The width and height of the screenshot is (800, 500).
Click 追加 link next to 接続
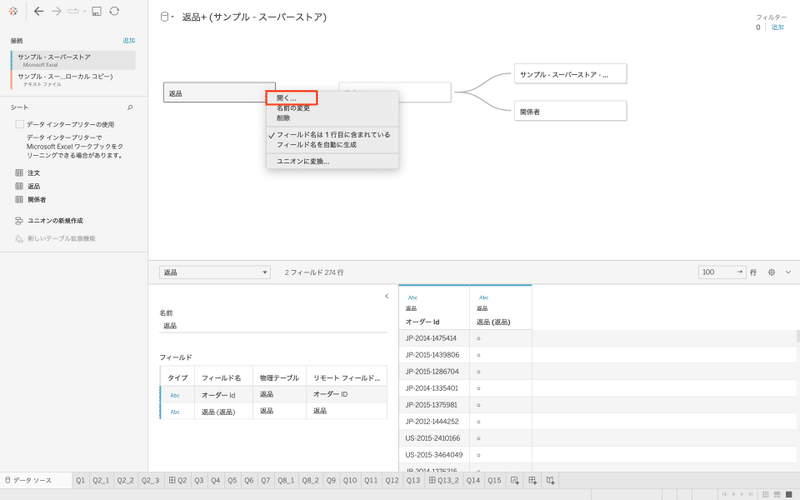129,40
